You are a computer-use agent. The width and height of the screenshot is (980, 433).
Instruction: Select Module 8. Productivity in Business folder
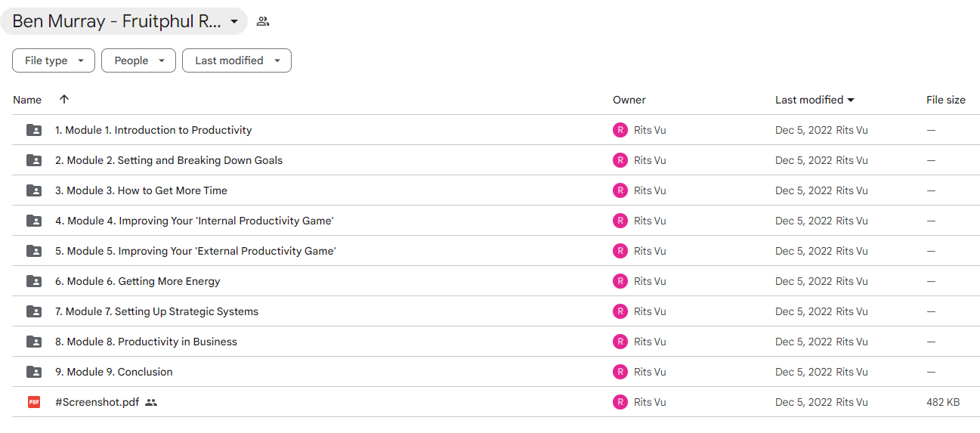coord(496,342)
